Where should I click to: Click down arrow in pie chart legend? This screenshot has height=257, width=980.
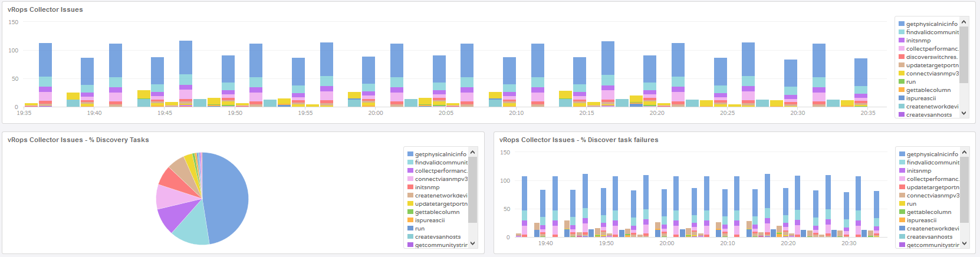click(x=472, y=243)
